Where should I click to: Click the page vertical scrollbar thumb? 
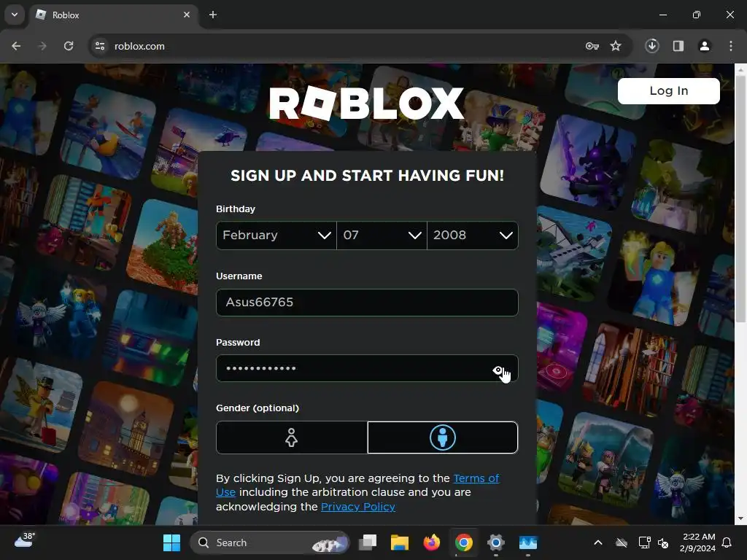coord(741,198)
